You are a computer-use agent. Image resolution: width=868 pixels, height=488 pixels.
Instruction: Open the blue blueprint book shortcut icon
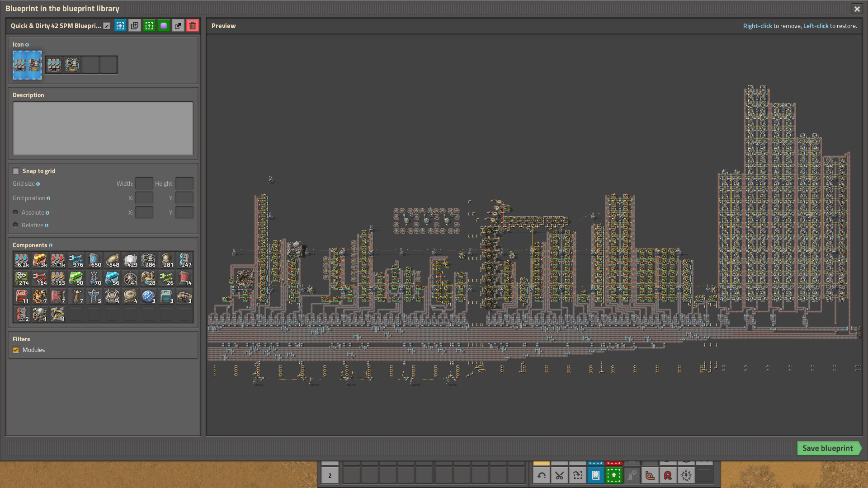click(x=595, y=475)
